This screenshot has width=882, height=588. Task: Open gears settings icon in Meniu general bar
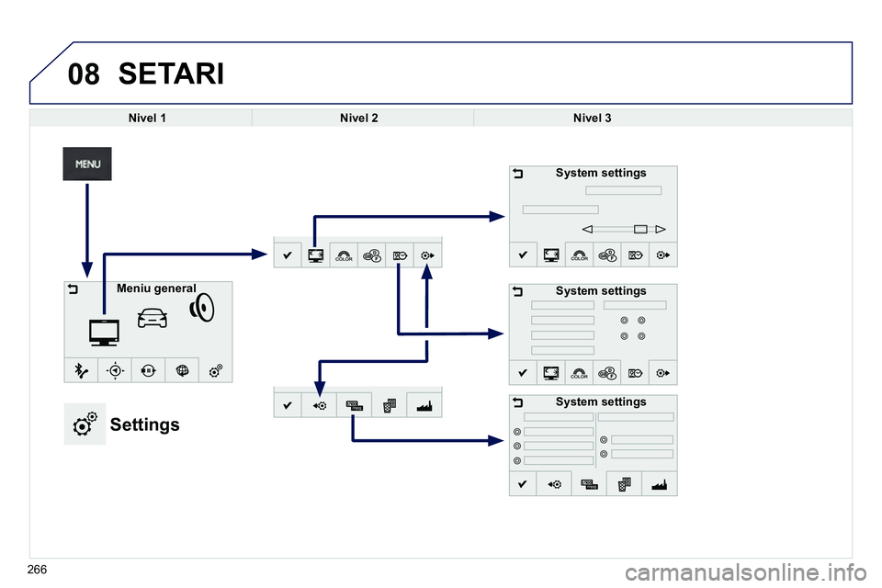216,370
